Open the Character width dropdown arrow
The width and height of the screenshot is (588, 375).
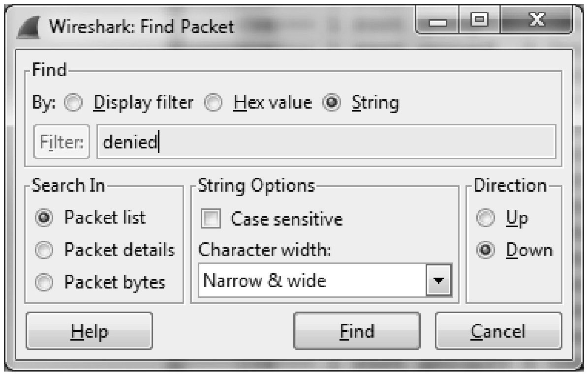(439, 280)
